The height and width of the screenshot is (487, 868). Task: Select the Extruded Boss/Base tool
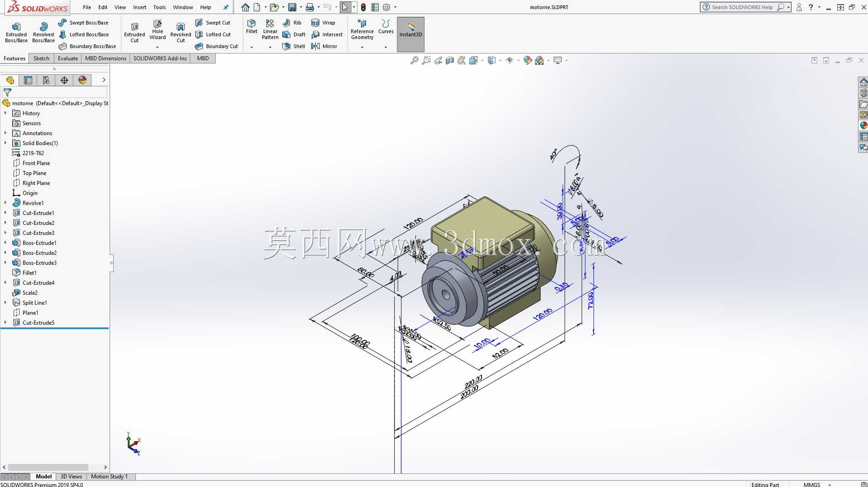[16, 32]
